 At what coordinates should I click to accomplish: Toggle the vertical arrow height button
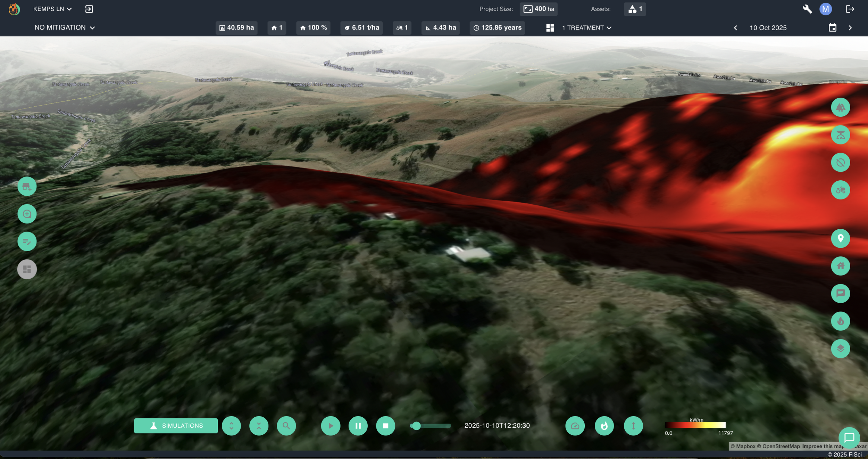[633, 426]
